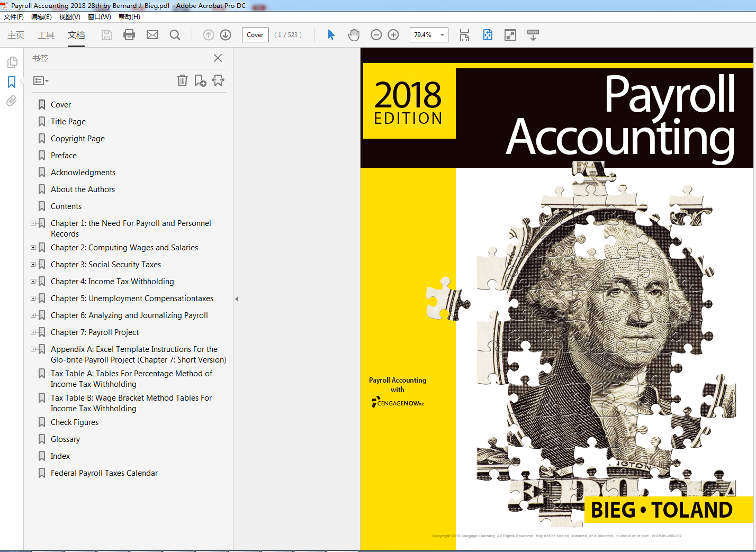The height and width of the screenshot is (552, 756).
Task: Zoom out with minus icon
Action: pyautogui.click(x=376, y=35)
